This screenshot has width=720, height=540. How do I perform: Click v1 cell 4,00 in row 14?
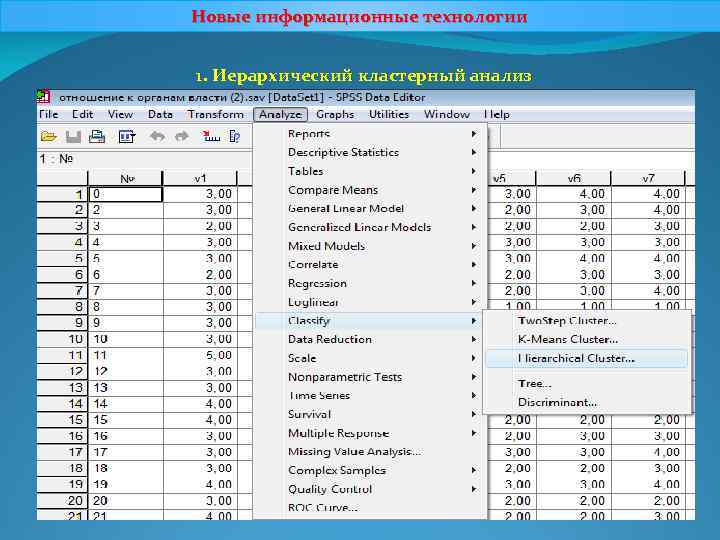[x=200, y=404]
